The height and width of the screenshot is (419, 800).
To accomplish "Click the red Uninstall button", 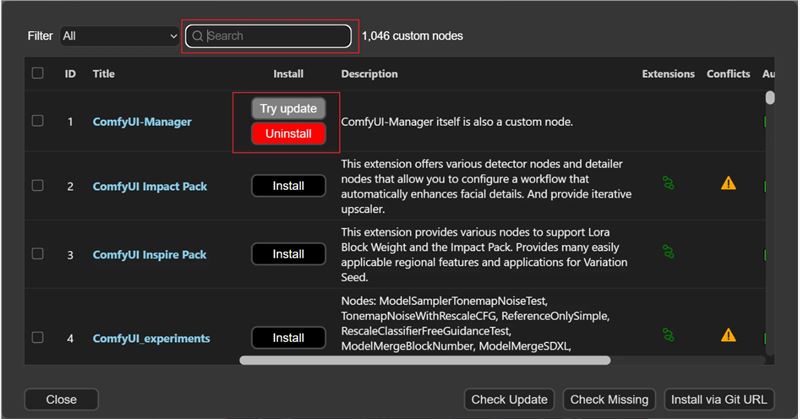I will pos(288,134).
